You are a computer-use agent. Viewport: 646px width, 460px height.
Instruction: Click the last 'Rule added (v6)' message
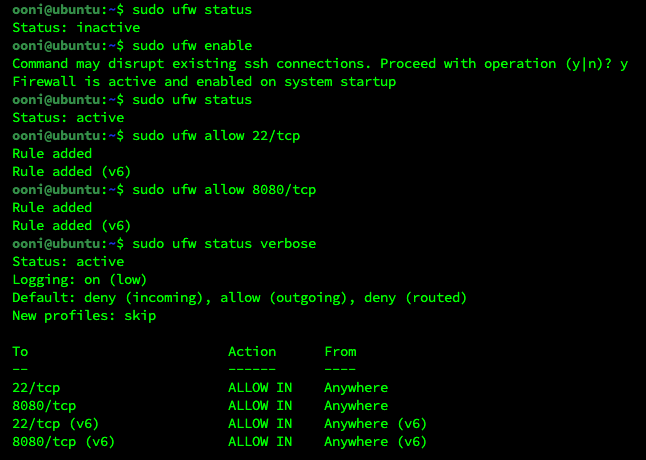pyautogui.click(x=72, y=226)
